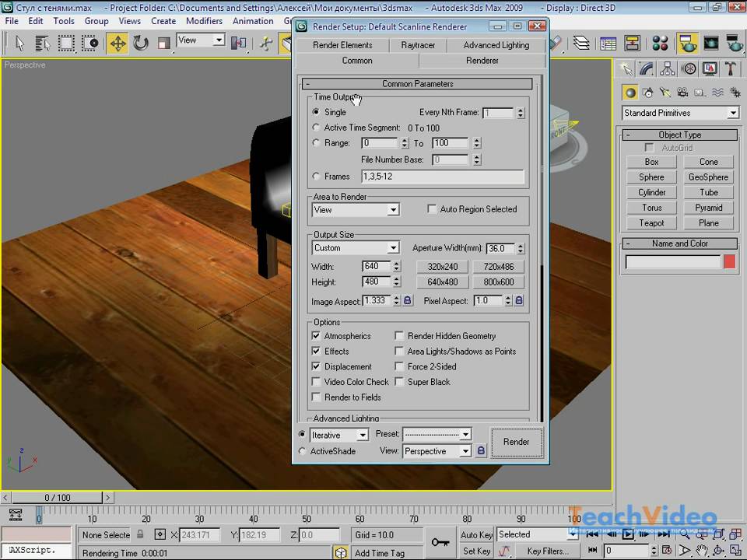747x560 pixels.
Task: Activate the Rotate tool in toolbar
Action: pos(141,43)
